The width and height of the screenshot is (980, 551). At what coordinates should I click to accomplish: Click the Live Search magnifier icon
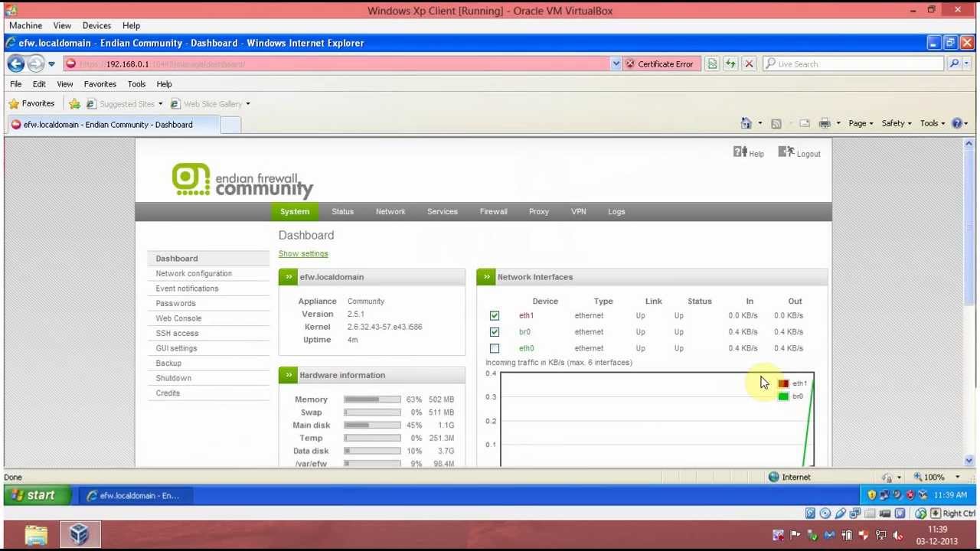(954, 64)
